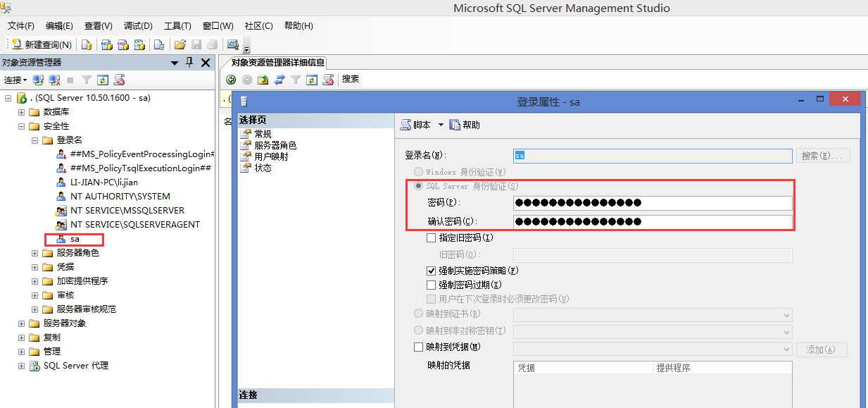Click the Disconnect server icon in Object Explorer

(54, 80)
